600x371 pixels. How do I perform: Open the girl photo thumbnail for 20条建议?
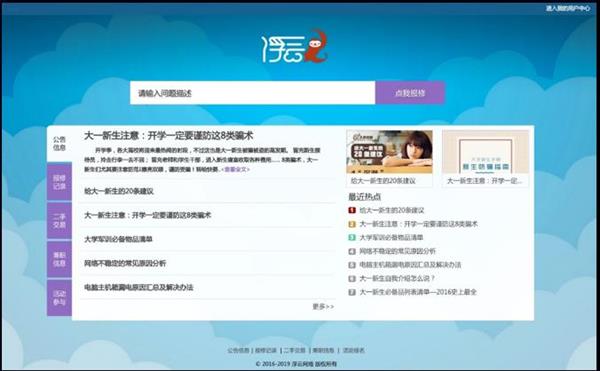[390, 152]
